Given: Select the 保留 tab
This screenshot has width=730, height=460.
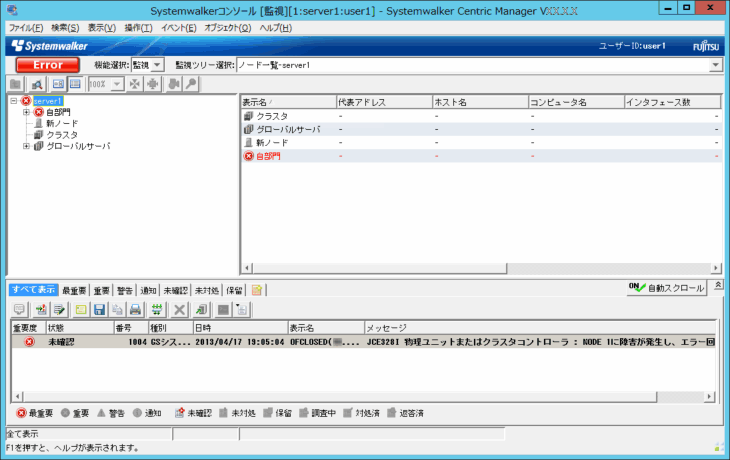Looking at the screenshot, I should point(234,291).
